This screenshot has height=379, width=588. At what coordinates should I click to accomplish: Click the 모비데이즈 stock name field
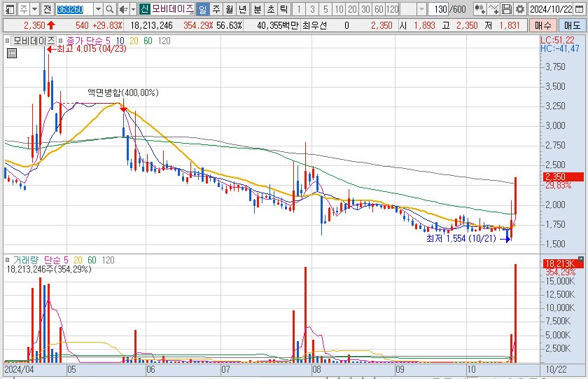172,9
